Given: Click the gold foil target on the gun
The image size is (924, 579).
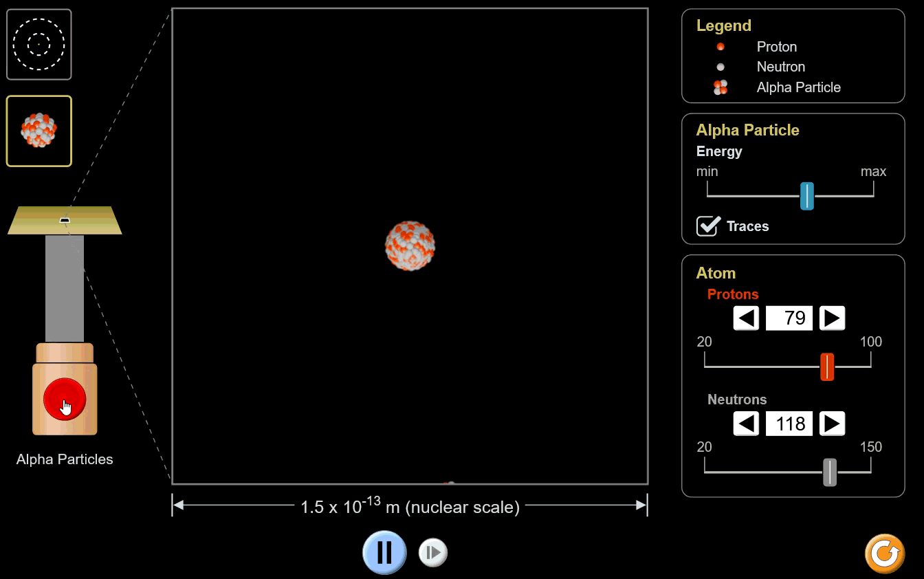Looking at the screenshot, I should point(65,220).
